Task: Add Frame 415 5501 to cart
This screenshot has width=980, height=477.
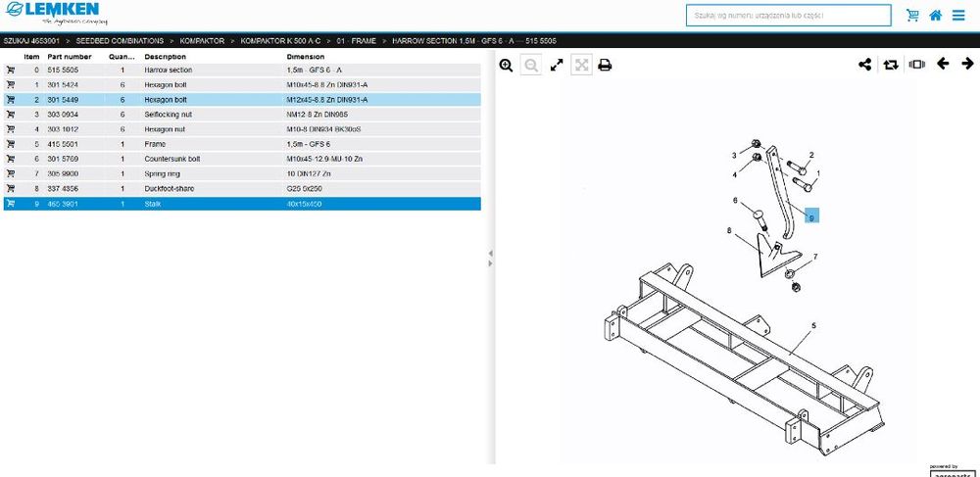Action: point(11,144)
